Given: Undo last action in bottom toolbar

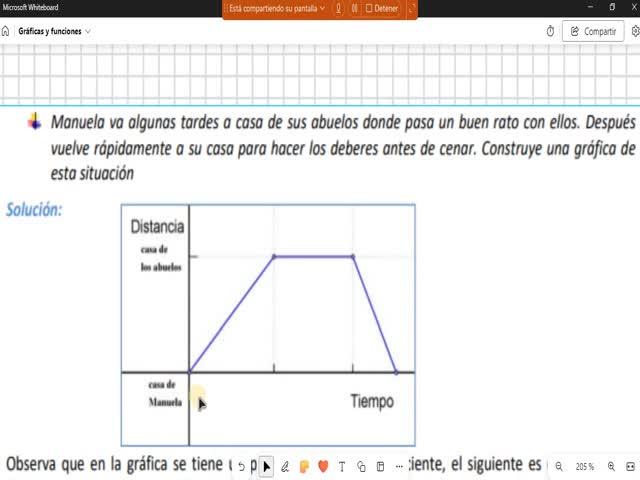Looking at the screenshot, I should 241,466.
